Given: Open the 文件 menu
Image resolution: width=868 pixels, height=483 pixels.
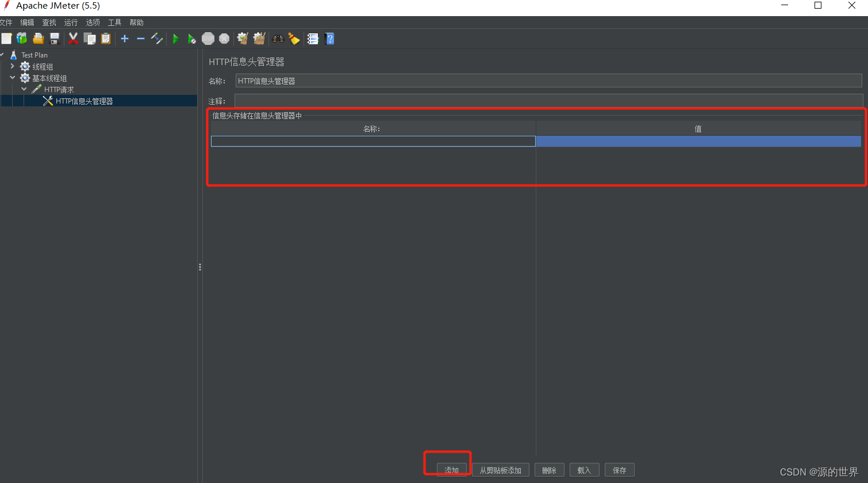Looking at the screenshot, I should 6,22.
